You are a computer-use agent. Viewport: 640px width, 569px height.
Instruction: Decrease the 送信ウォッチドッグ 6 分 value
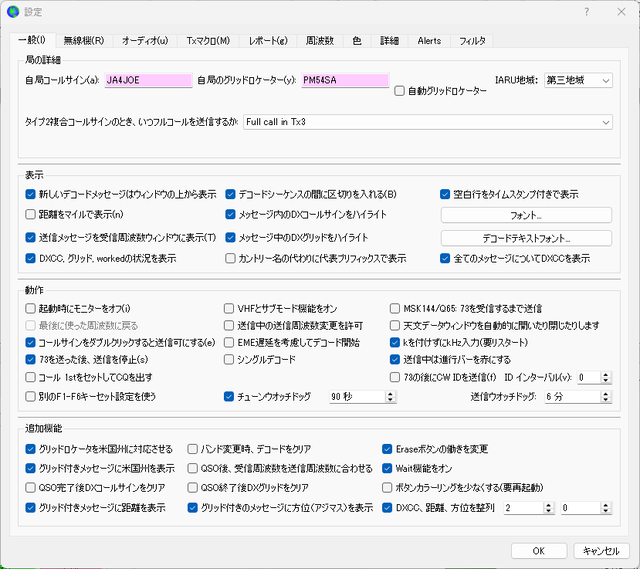tap(606, 400)
